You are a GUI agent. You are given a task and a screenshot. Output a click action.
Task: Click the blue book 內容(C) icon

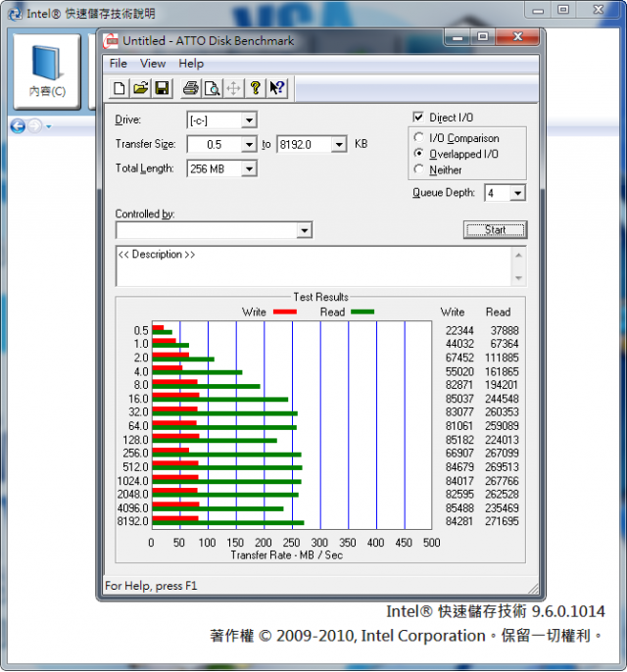(47, 72)
